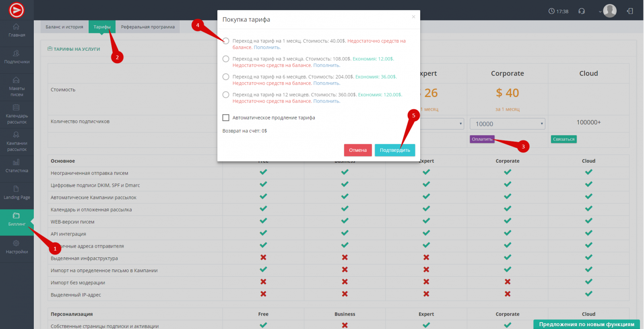Open Expert plan subscribers dropdown

[442, 124]
